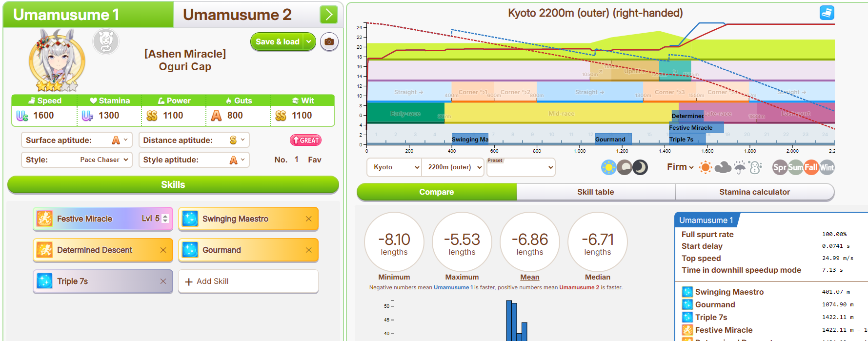
Task: Open the Style Pace Chaser dropdown
Action: click(77, 160)
